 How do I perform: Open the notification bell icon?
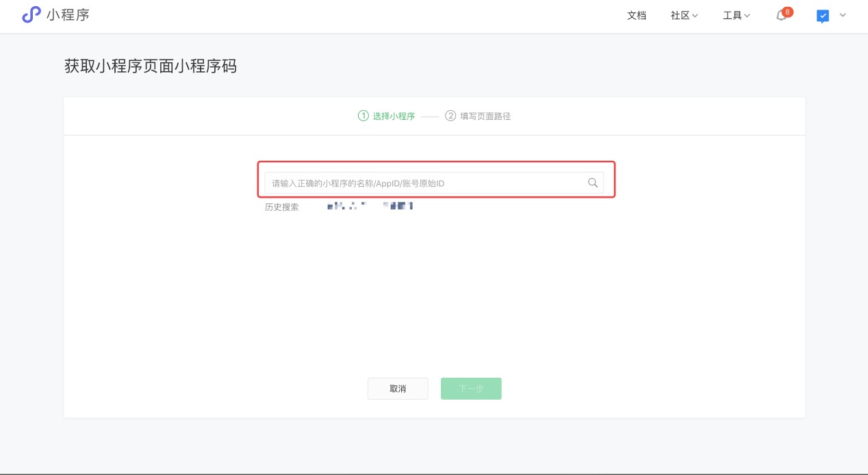point(781,16)
